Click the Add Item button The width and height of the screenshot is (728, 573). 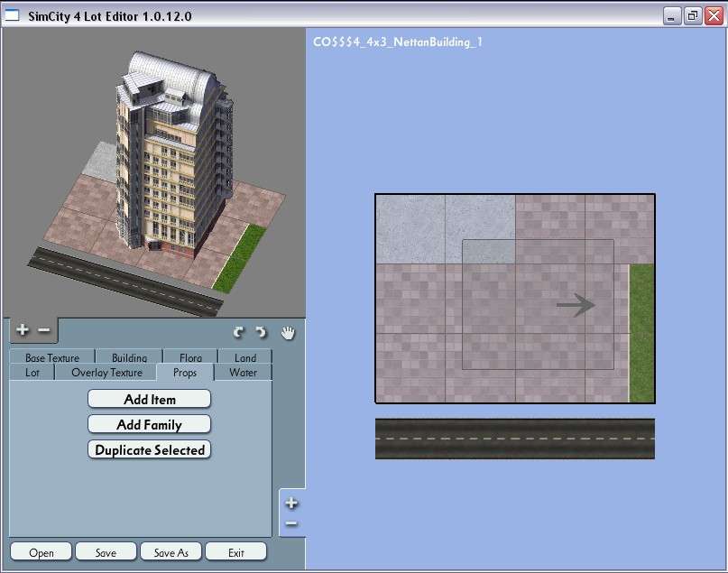click(150, 400)
